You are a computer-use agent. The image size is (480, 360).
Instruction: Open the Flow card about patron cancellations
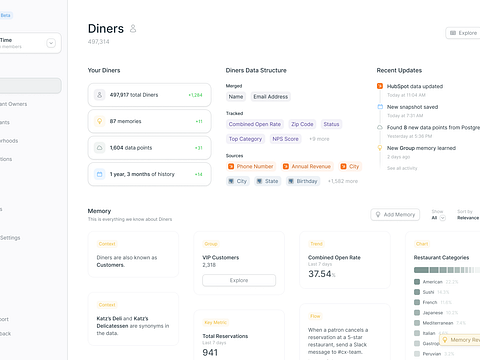tap(345, 332)
